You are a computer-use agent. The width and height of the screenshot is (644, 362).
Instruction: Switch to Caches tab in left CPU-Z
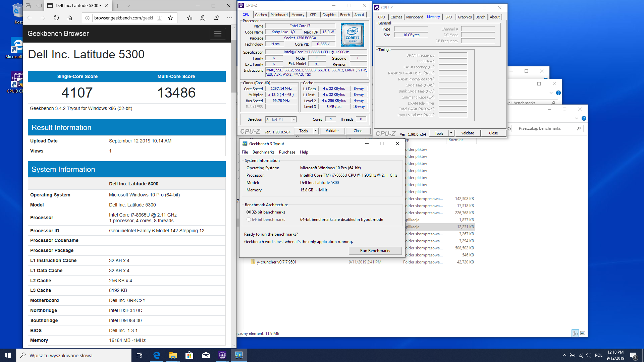[x=261, y=15]
